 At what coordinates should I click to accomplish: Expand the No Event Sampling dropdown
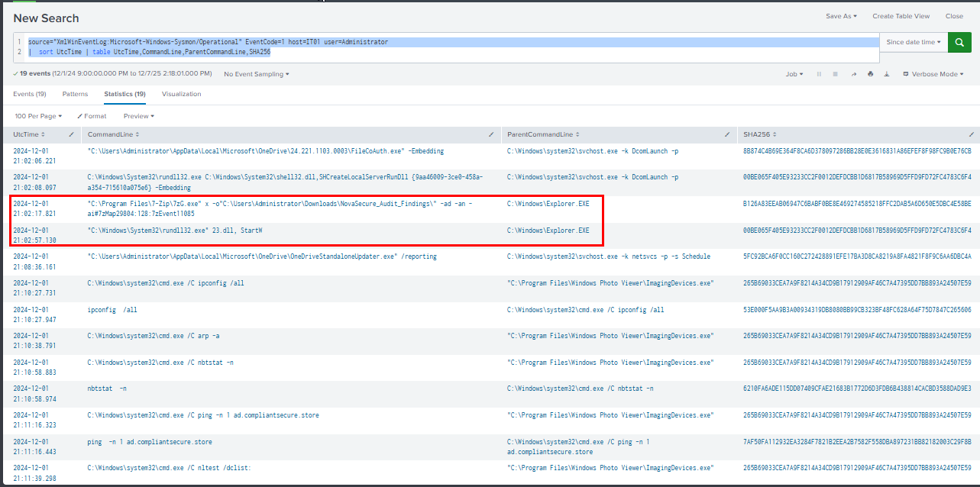click(257, 74)
